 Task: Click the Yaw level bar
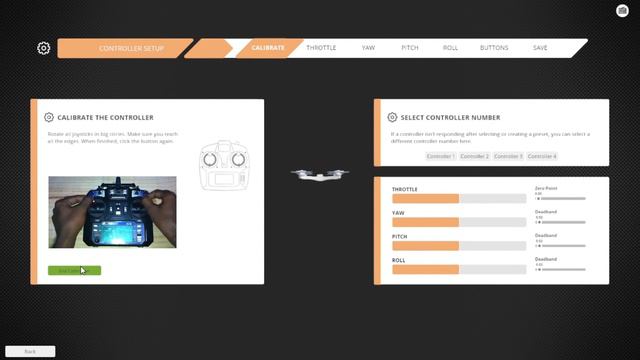459,222
